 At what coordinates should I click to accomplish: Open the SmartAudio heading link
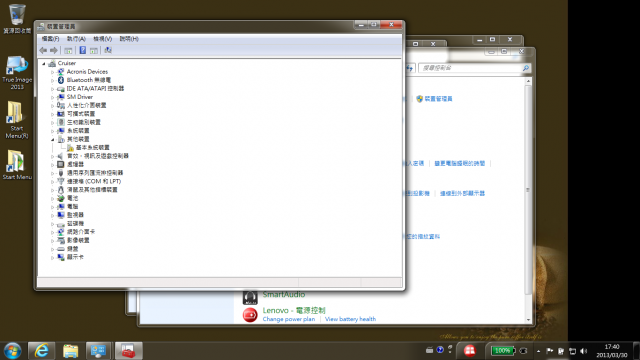click(284, 294)
